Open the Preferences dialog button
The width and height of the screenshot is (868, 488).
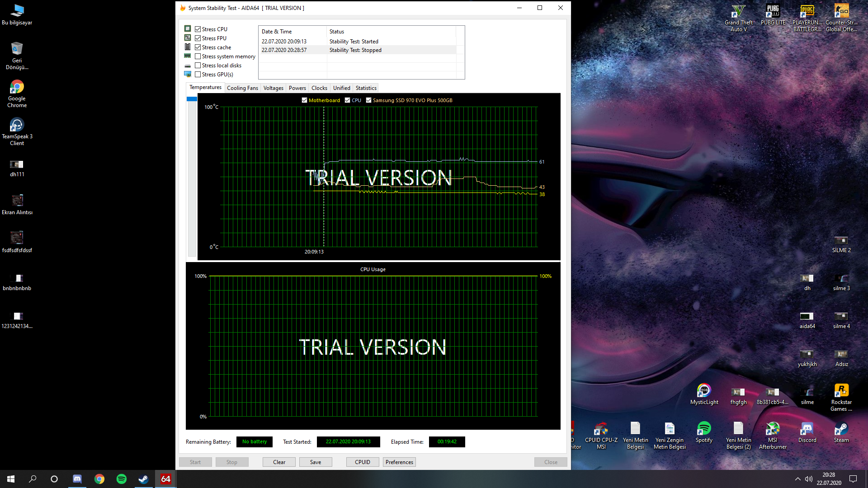click(x=399, y=462)
